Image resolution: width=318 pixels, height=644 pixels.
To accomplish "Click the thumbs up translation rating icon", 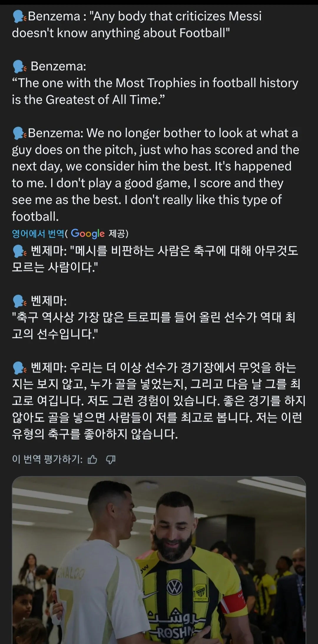I will click(92, 459).
